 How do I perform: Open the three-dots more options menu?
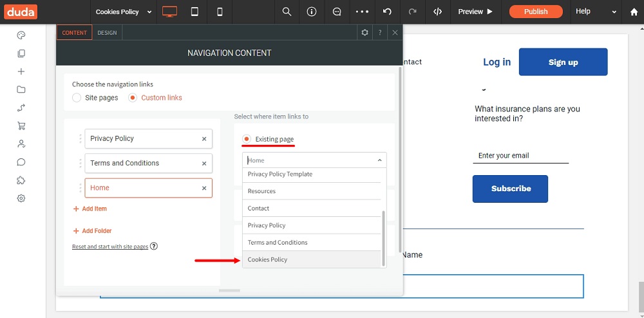[x=362, y=12]
